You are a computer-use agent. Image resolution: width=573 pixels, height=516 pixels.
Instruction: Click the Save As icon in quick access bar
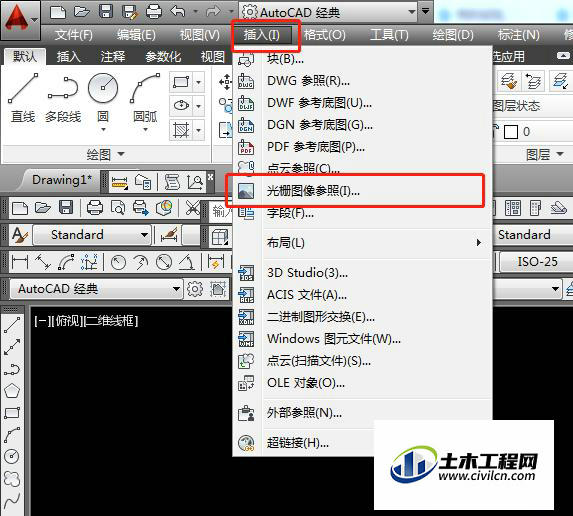click(130, 12)
